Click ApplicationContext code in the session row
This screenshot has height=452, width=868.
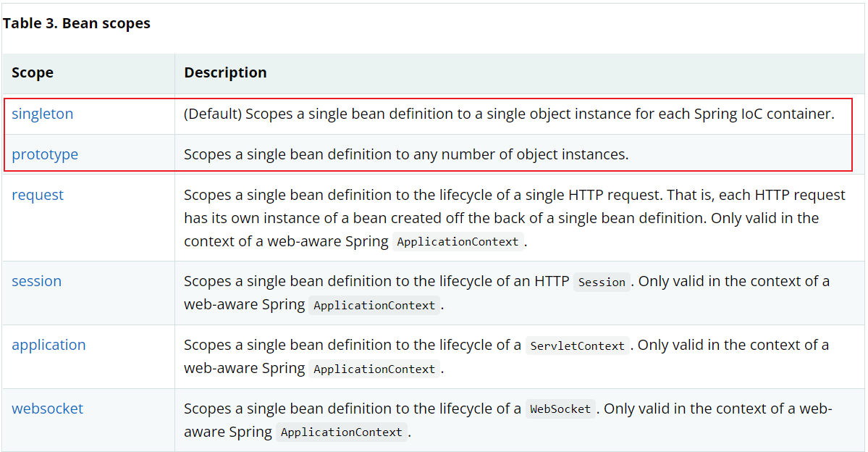(374, 305)
